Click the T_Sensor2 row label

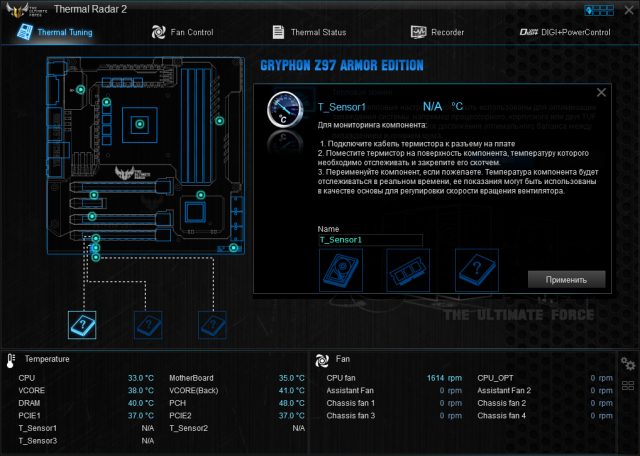coord(189,428)
